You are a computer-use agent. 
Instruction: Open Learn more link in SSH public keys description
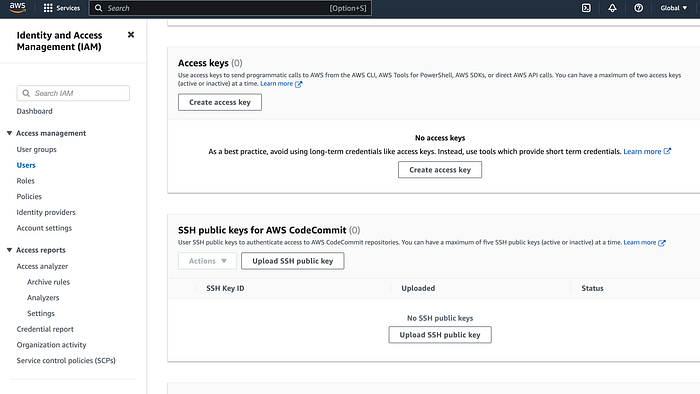[x=644, y=242]
